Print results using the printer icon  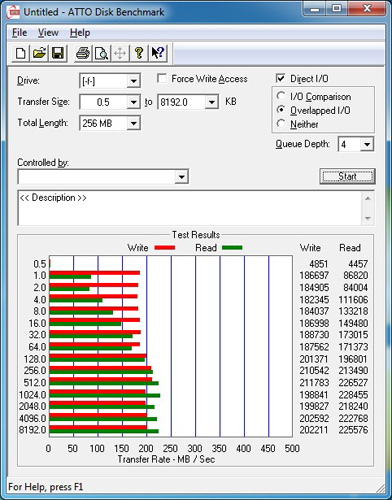click(83, 53)
